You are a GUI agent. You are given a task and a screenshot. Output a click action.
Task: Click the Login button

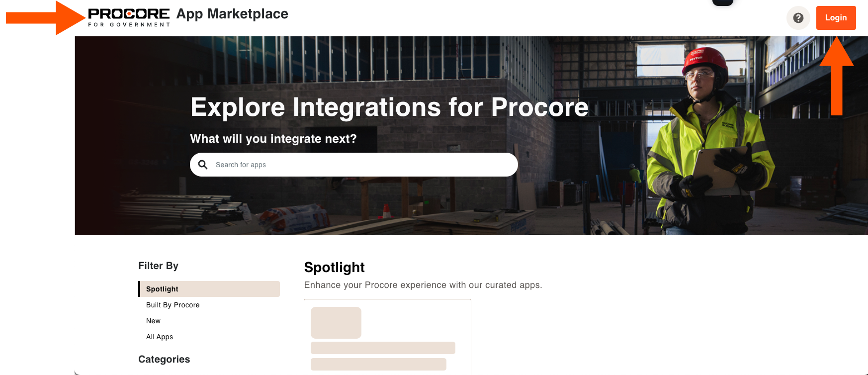(836, 17)
